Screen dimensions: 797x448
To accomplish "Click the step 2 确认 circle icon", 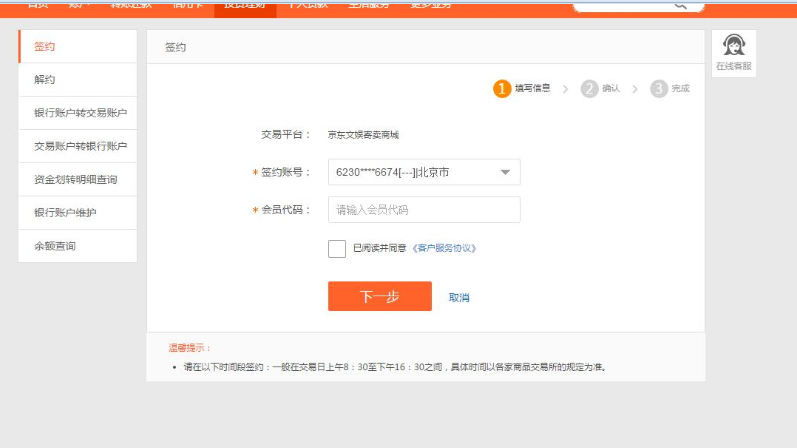I will pos(589,89).
